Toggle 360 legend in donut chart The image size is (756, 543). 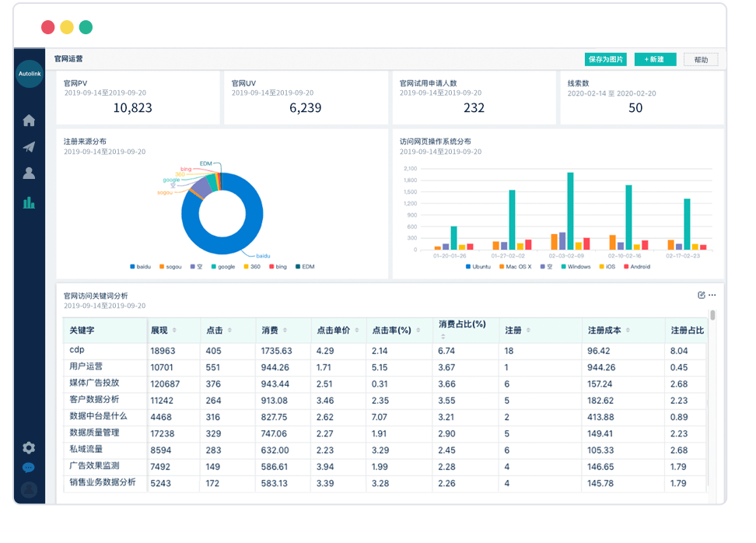(x=252, y=267)
